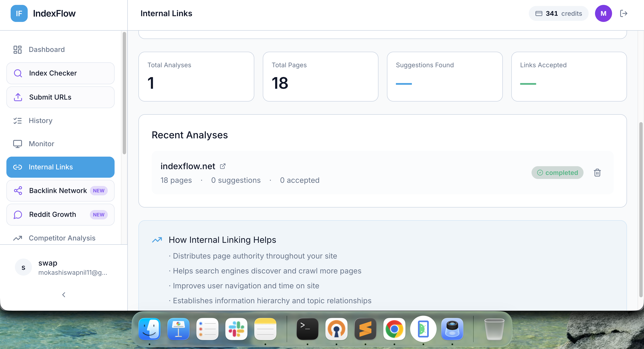Navigate to Monitor page

tap(41, 144)
